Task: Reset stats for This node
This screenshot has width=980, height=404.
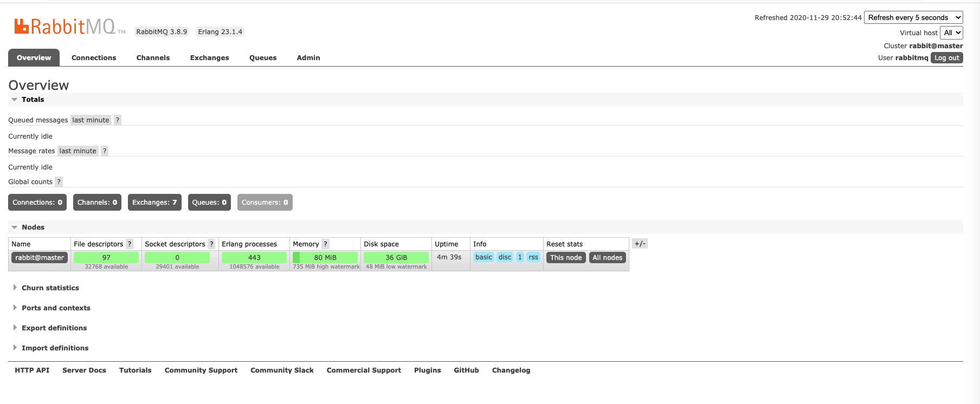Action: 566,258
